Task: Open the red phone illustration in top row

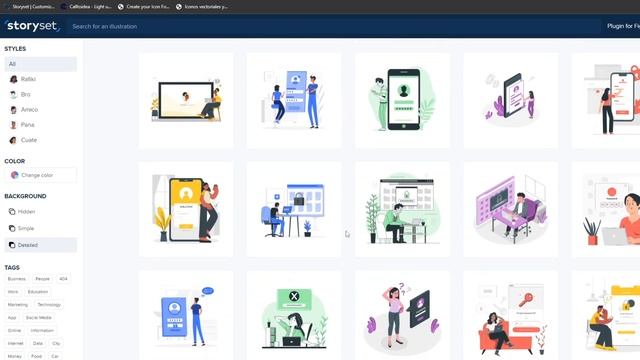Action: click(x=606, y=100)
